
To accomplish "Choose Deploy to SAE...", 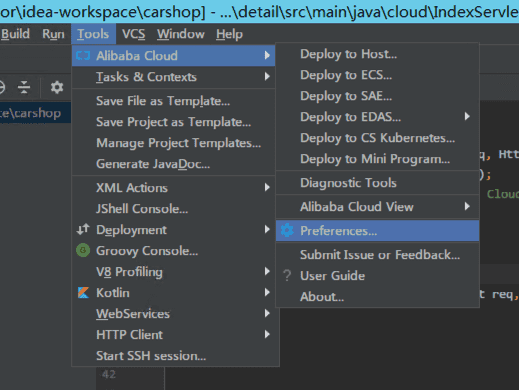I will [377, 96].
